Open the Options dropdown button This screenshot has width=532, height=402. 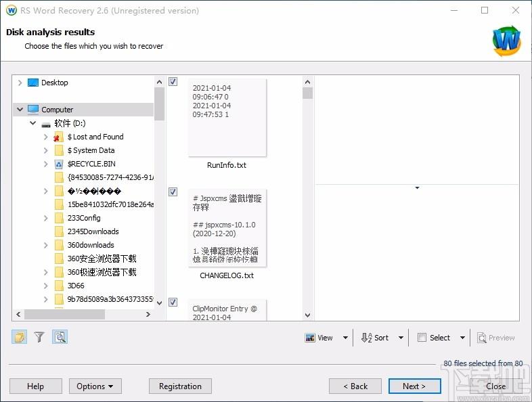(95, 386)
